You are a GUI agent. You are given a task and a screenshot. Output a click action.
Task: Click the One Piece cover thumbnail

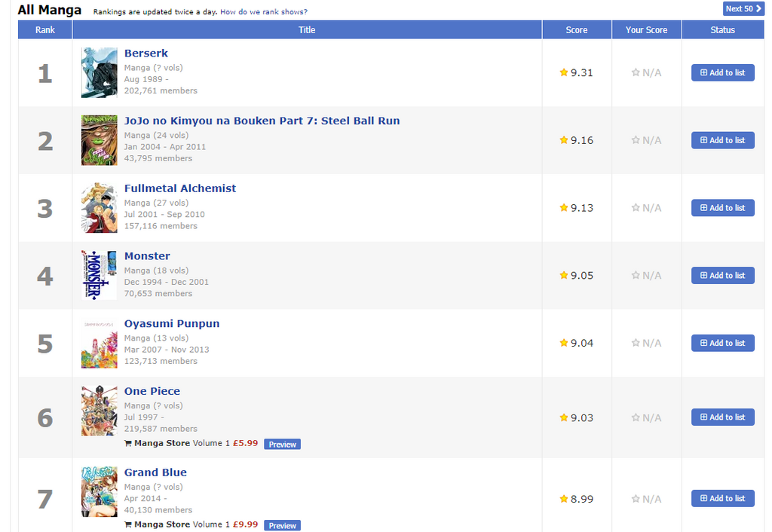[x=100, y=411]
